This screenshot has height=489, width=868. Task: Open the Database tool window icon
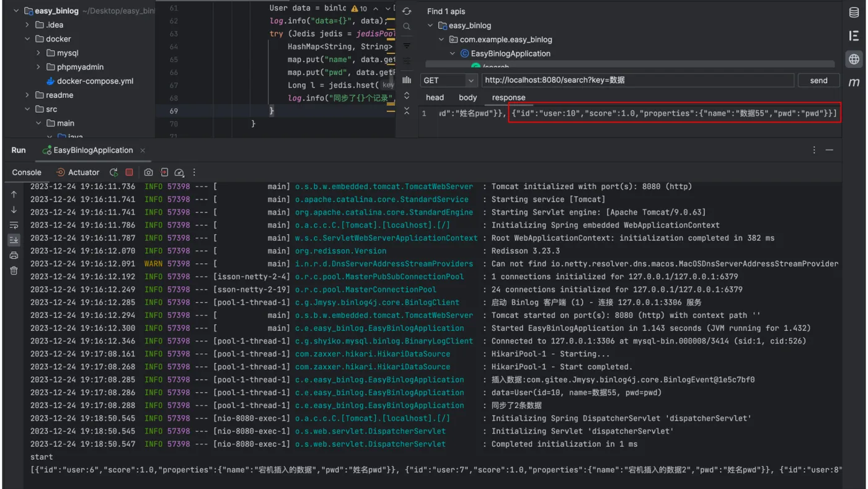854,12
